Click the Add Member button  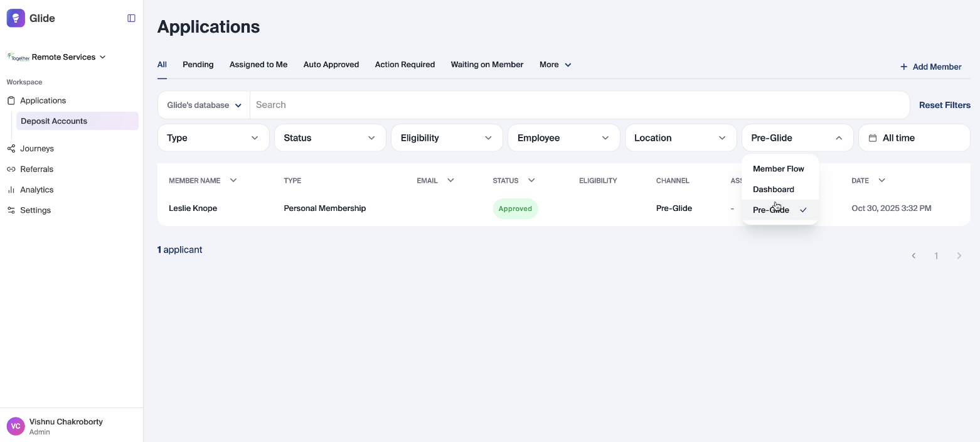coord(930,67)
